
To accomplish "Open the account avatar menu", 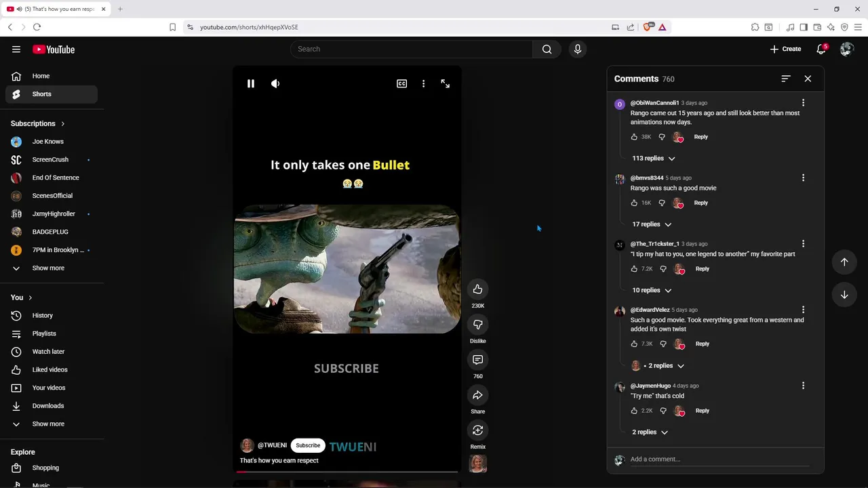I will 846,49.
